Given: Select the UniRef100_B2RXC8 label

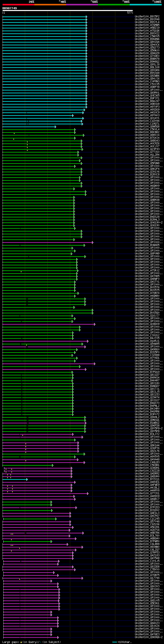Looking at the screenshot, I should (147, 174).
